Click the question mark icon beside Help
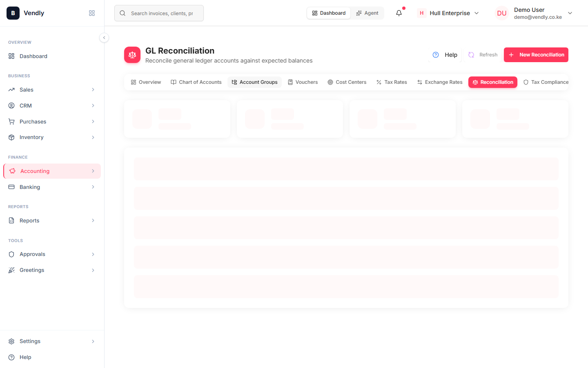This screenshot has height=368, width=588. [436, 55]
